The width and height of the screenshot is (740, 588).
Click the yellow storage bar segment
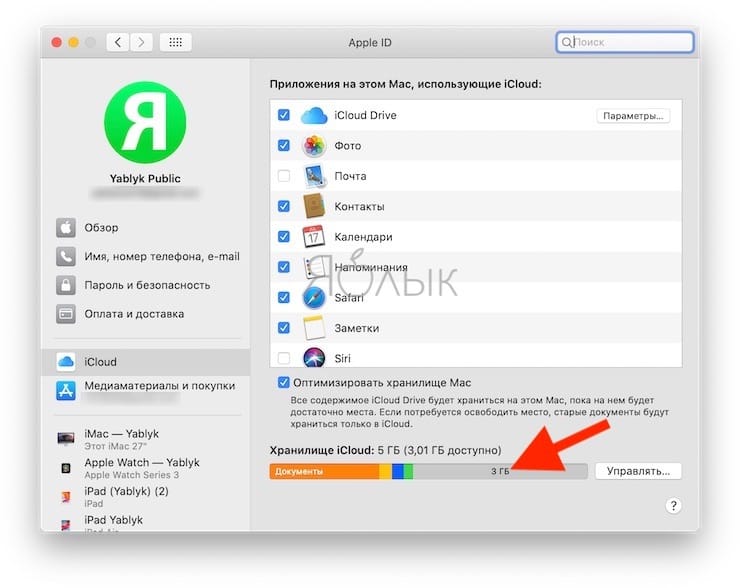click(x=386, y=471)
